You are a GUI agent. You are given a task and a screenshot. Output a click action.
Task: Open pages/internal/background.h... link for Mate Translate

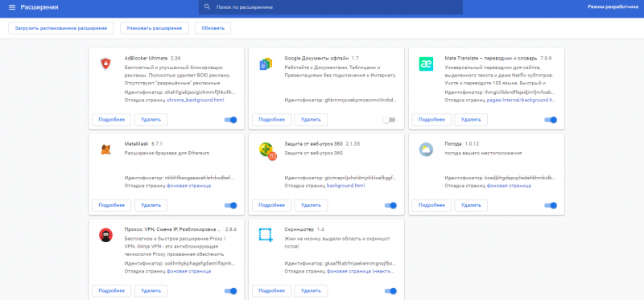coord(522,100)
